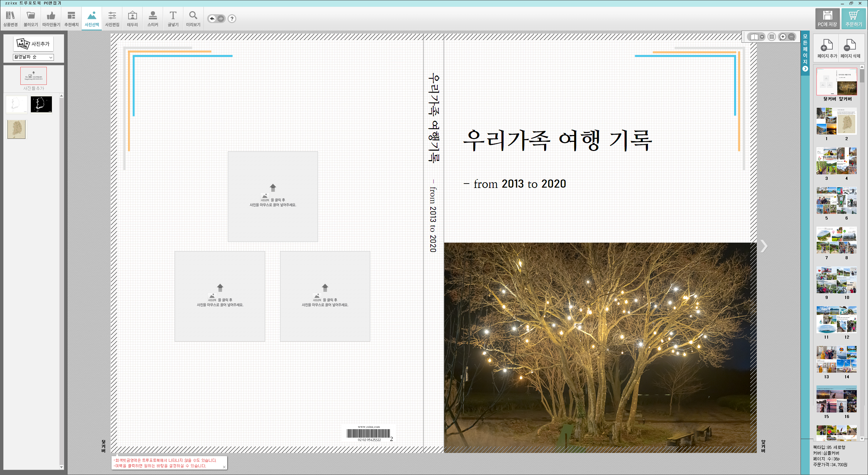Select the 사진선택 tab
Viewport: 868px width, 475px height.
point(92,19)
